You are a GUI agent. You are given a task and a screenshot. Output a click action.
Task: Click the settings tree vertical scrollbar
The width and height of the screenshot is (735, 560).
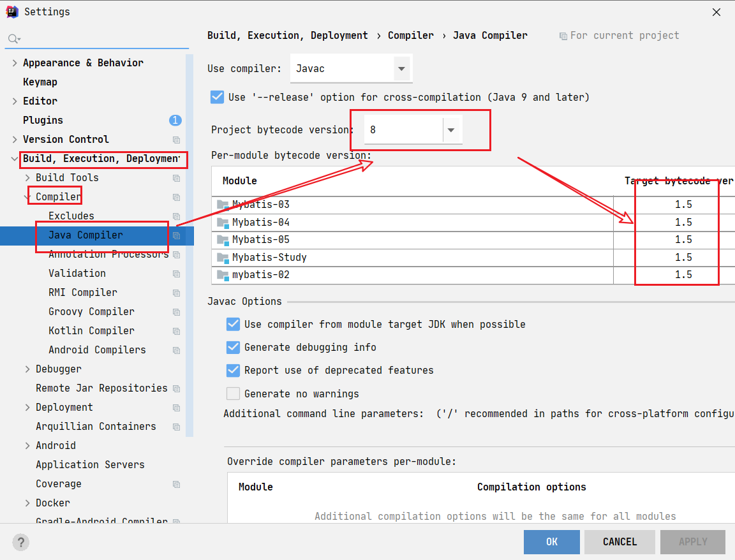(189, 242)
